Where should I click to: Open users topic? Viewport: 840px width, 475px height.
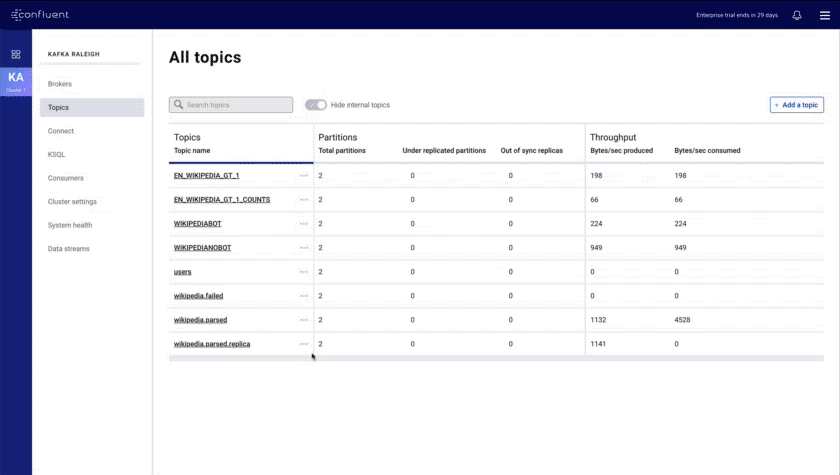(182, 272)
